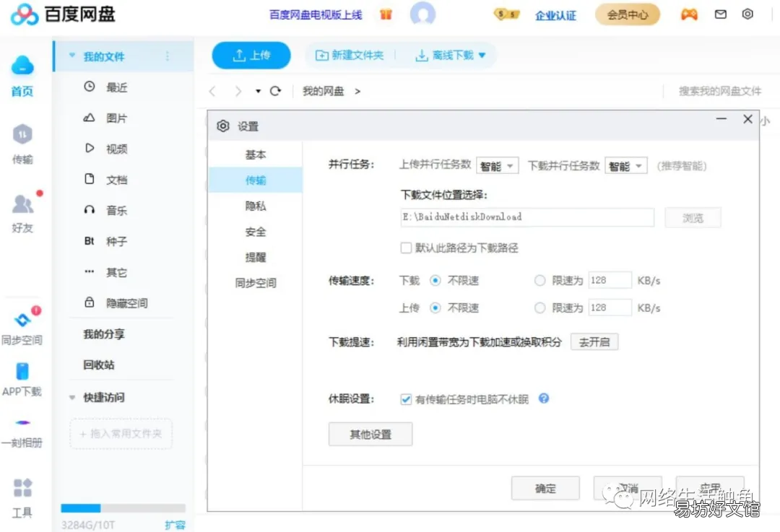Switch to 传输 settings tab
This screenshot has height=532, width=780.
[x=255, y=180]
